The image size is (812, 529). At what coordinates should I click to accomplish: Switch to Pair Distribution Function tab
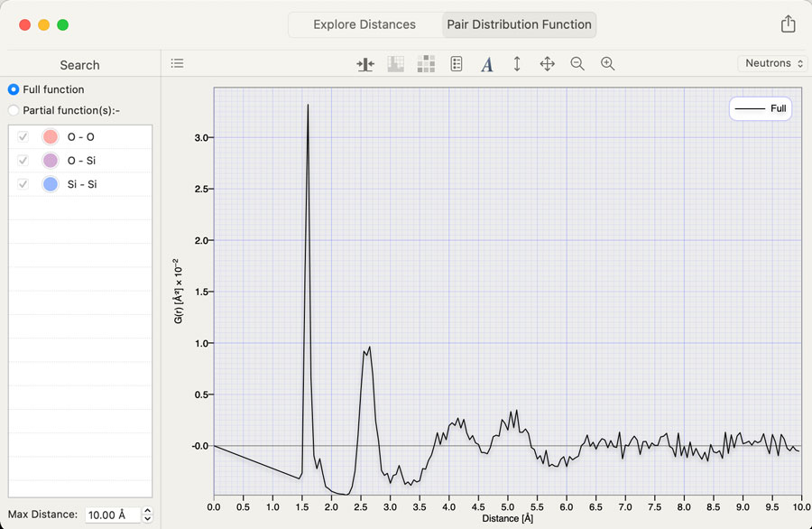click(x=519, y=24)
